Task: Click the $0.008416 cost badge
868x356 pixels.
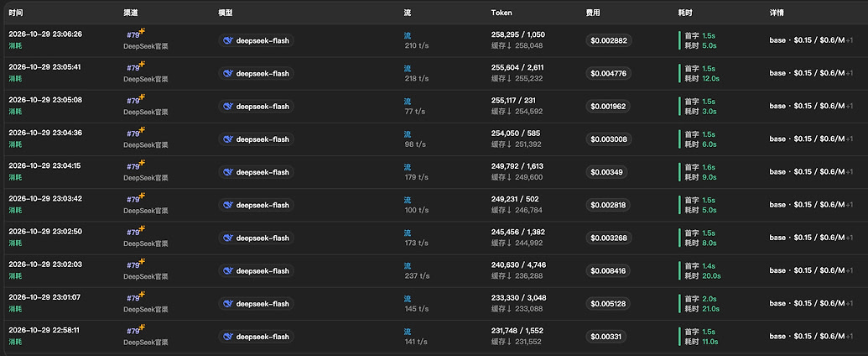Action: (x=608, y=270)
